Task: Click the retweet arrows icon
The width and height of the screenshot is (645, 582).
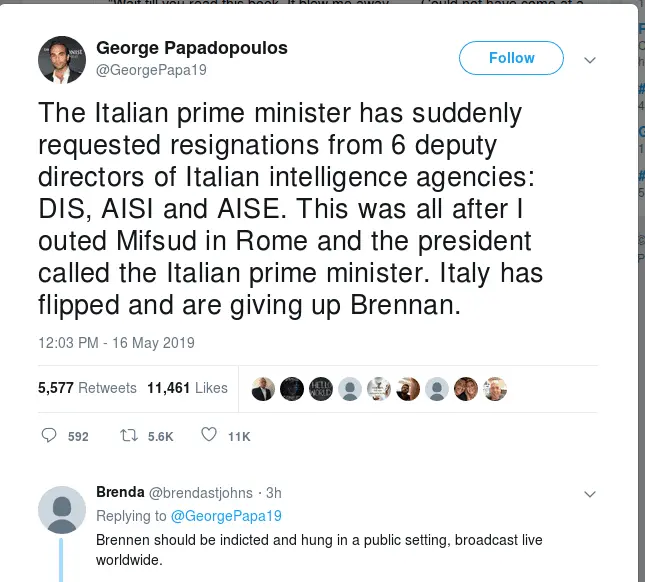Action: point(128,436)
